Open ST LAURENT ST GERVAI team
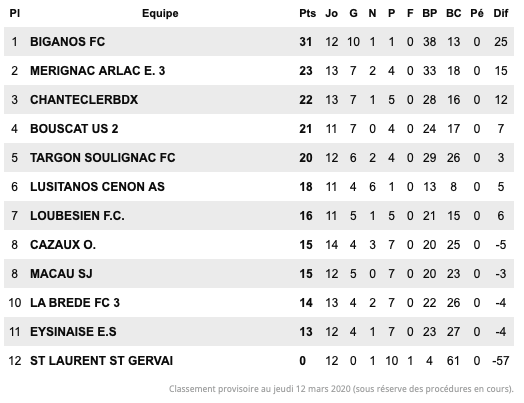The image size is (524, 403). pyautogui.click(x=102, y=361)
